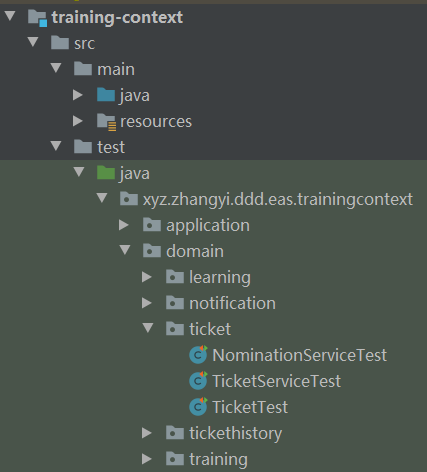427x472 pixels.
Task: Click the TicketTest class icon
Action: click(198, 407)
